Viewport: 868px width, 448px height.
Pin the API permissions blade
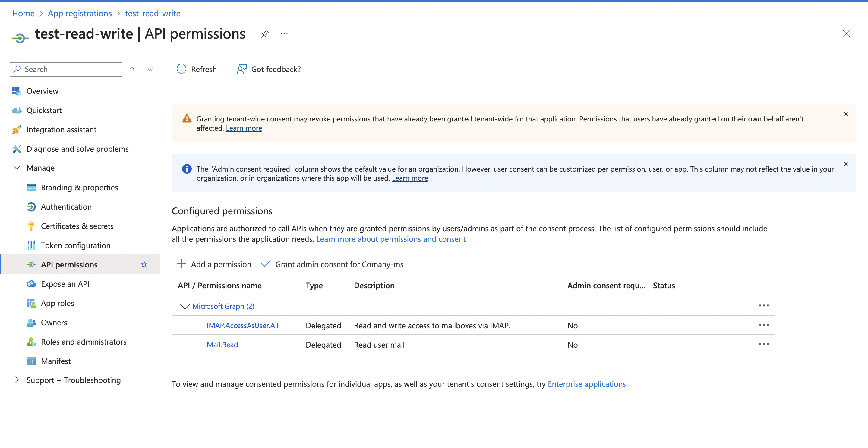265,34
